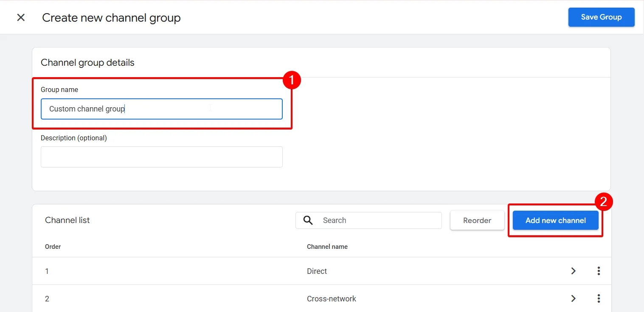Focus the Group name input field

coord(162,109)
